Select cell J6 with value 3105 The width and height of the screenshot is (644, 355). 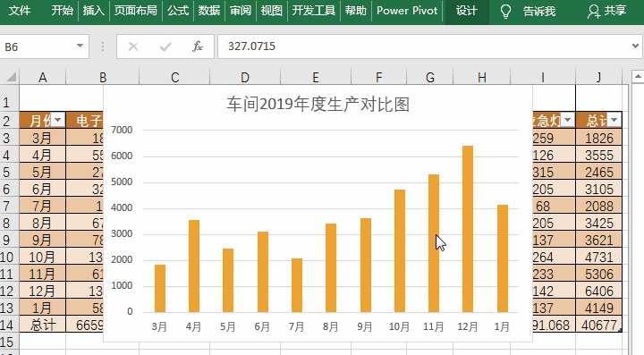598,190
